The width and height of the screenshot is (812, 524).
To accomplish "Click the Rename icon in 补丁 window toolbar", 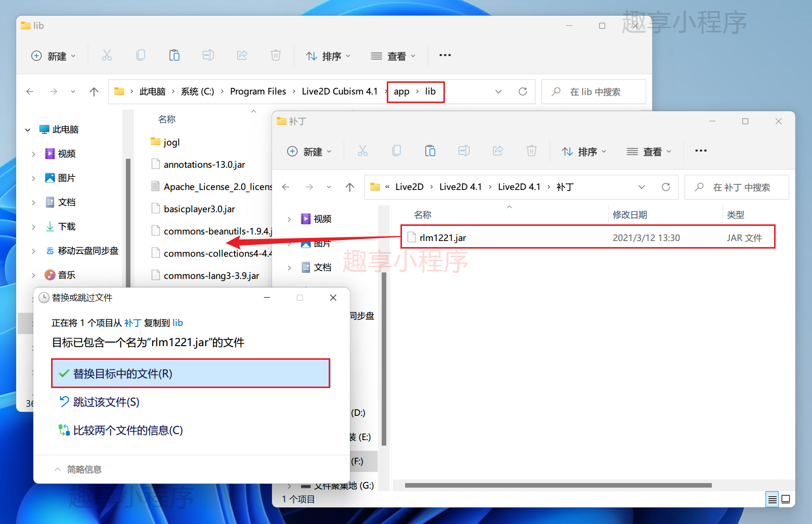I will 464,151.
